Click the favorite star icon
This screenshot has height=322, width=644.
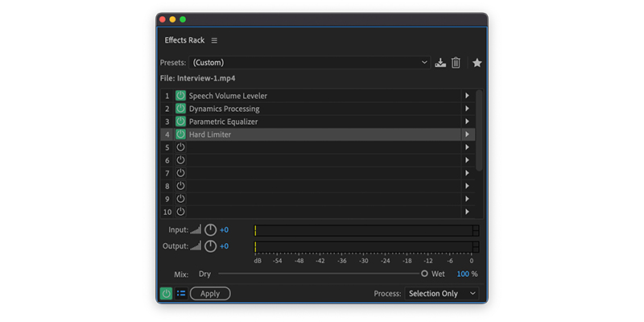(477, 63)
